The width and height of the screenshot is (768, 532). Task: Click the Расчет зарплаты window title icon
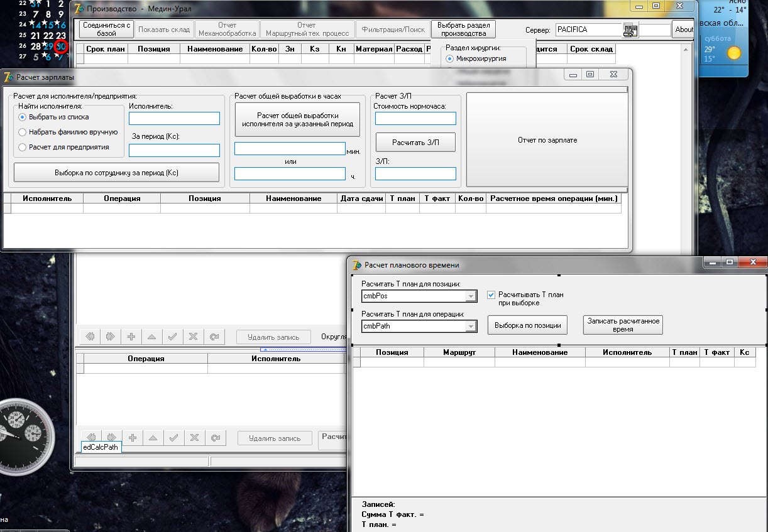click(x=8, y=77)
